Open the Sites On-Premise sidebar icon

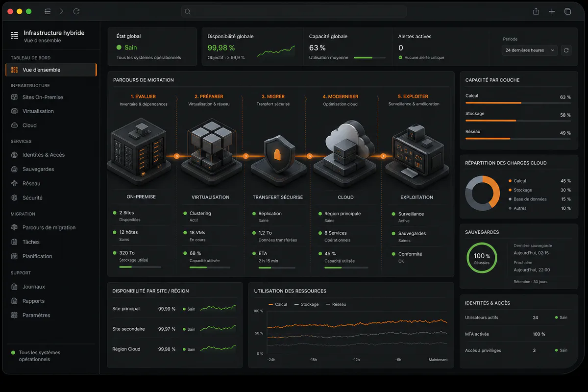click(14, 97)
